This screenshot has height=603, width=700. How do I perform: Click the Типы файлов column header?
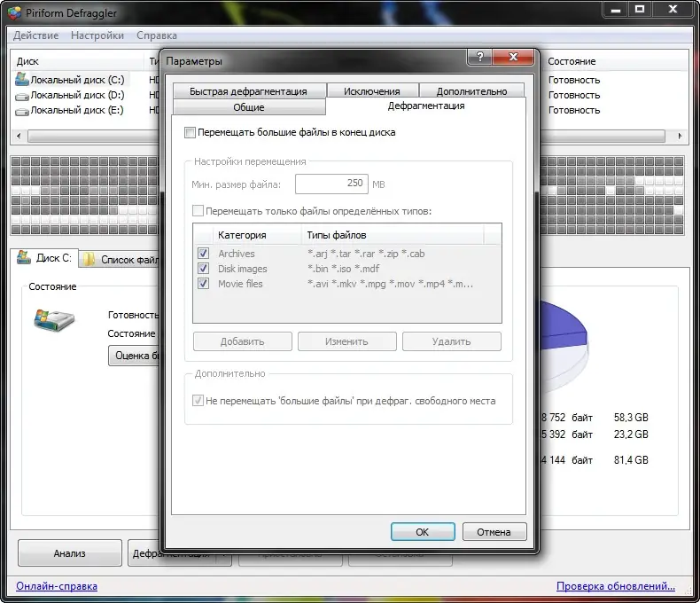[x=393, y=235]
